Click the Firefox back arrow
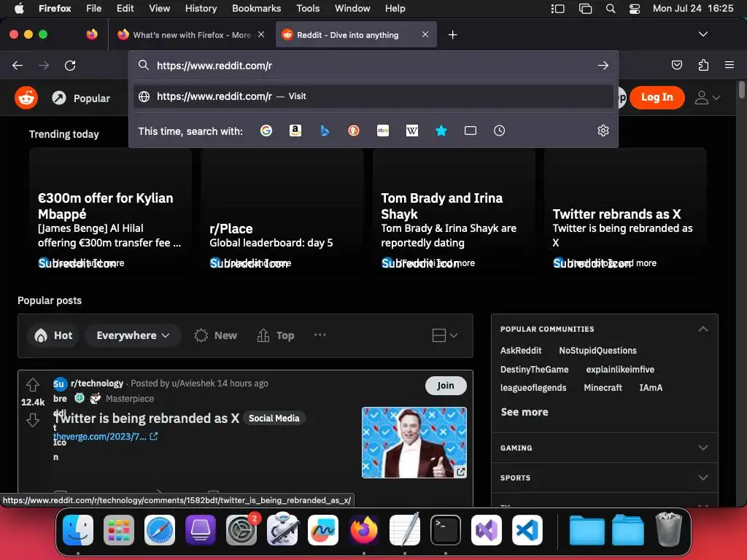The height and width of the screenshot is (560, 747). [x=18, y=65]
